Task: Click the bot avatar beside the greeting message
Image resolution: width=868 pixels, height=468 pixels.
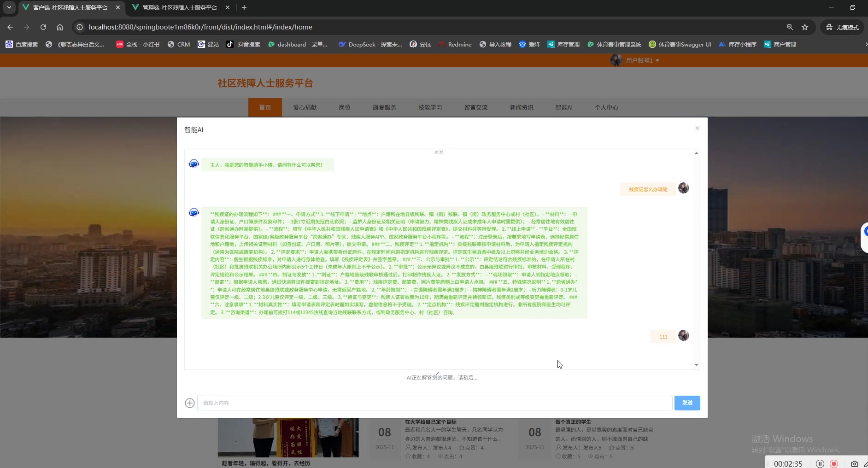Action: tap(194, 164)
